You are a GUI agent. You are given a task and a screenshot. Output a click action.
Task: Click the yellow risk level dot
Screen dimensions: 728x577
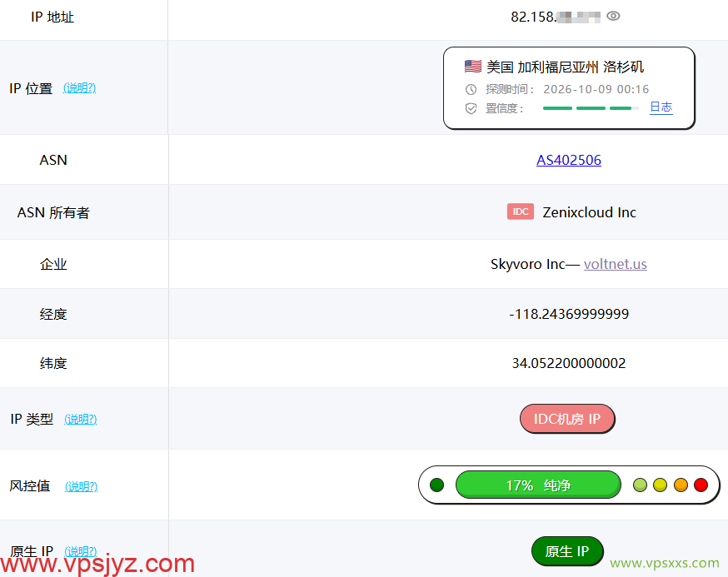tap(660, 485)
